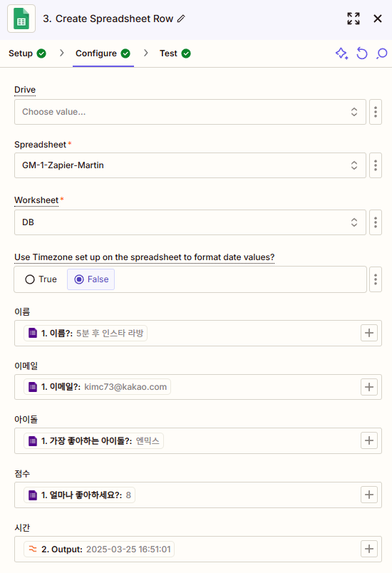The image size is (392, 573).
Task: Click the 이메일 kimc73@kakao.com input field
Action: (198, 387)
